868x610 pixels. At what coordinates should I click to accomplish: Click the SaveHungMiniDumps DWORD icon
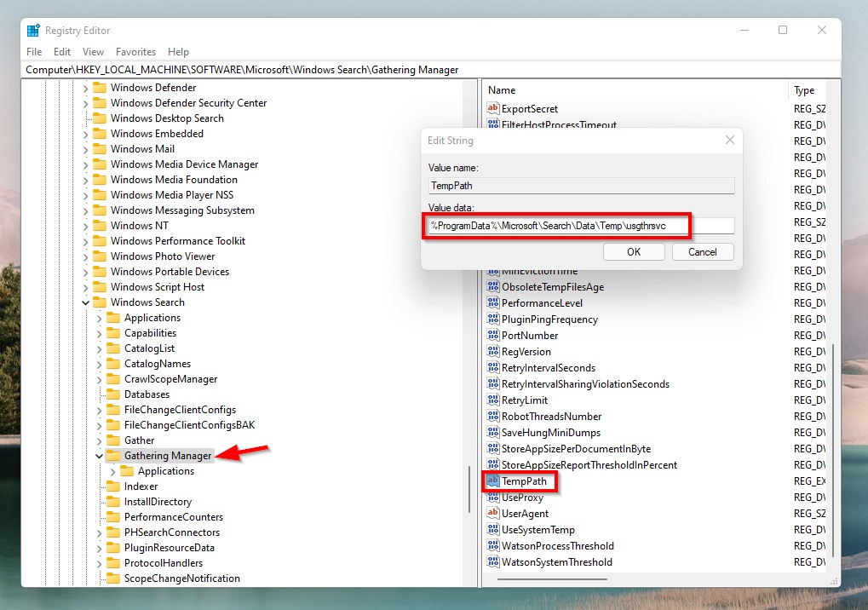[492, 432]
